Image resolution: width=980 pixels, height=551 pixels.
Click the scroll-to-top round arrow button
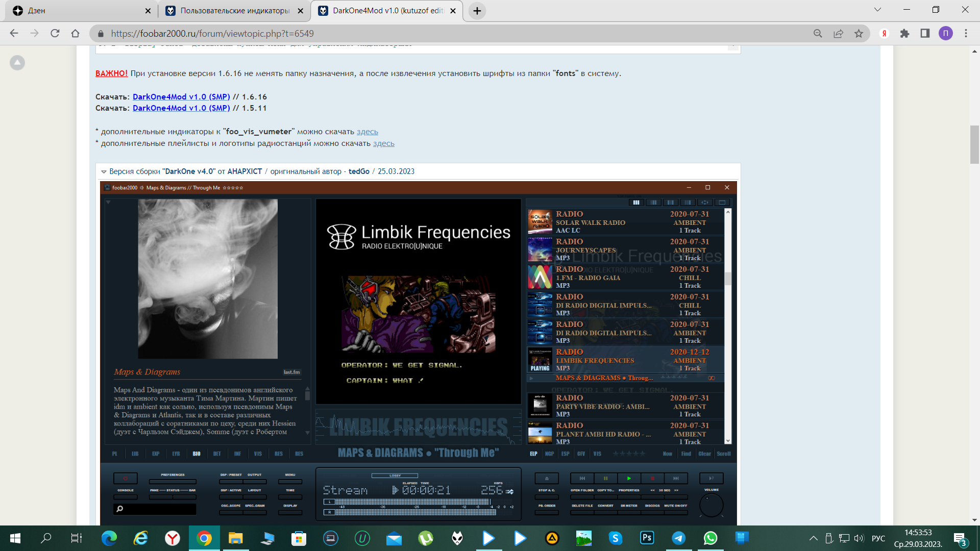coord(17,63)
